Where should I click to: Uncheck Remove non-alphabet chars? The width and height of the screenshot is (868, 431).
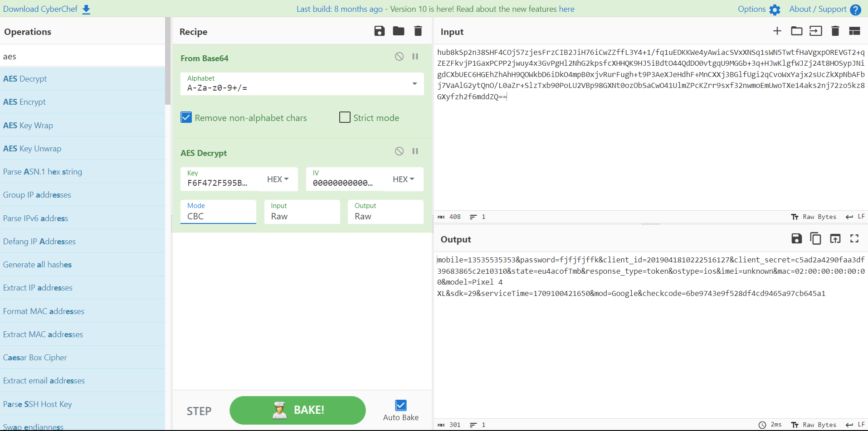(x=186, y=118)
